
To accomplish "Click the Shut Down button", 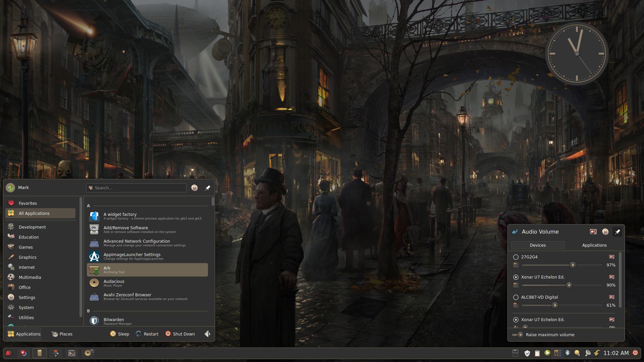I will coord(180,334).
